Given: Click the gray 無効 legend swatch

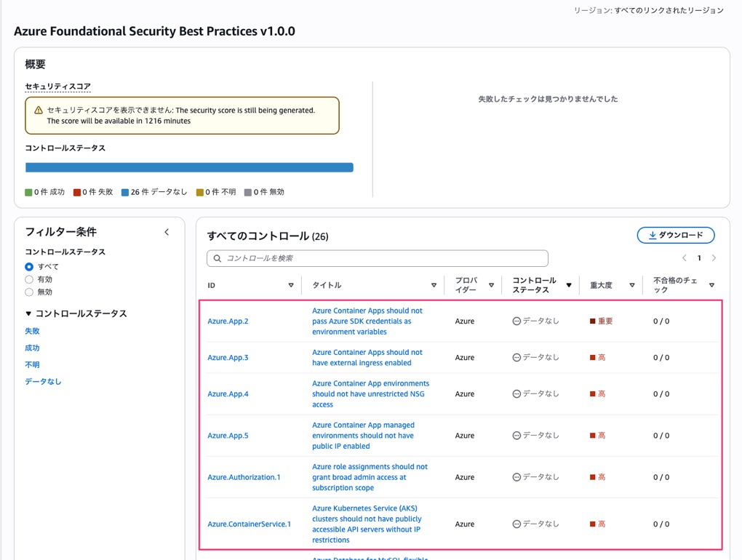Looking at the screenshot, I should (x=248, y=193).
